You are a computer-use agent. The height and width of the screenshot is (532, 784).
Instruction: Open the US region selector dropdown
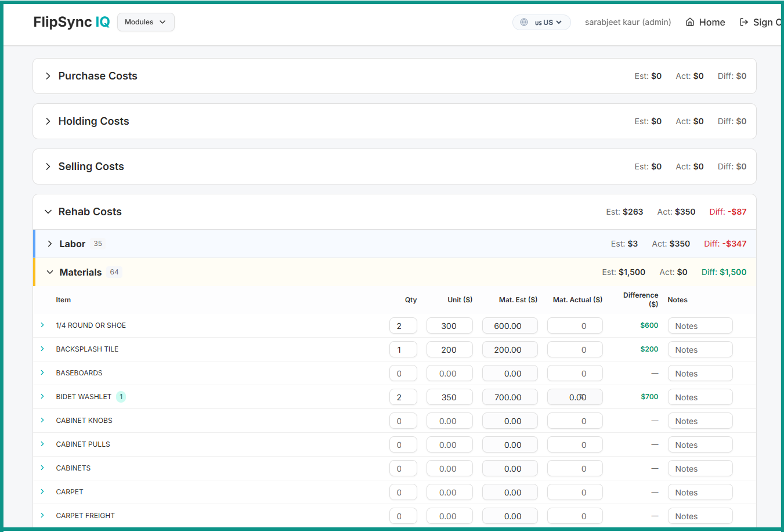pos(548,22)
